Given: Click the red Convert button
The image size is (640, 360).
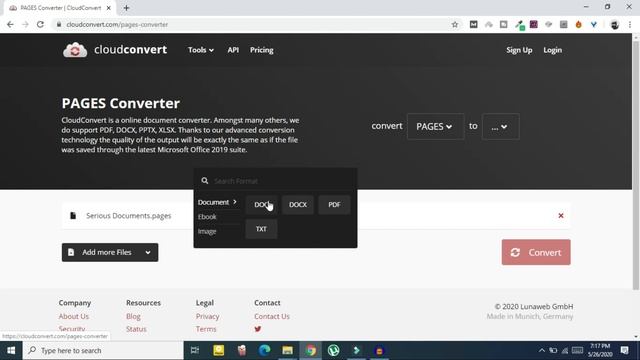Looking at the screenshot, I should click(536, 252).
